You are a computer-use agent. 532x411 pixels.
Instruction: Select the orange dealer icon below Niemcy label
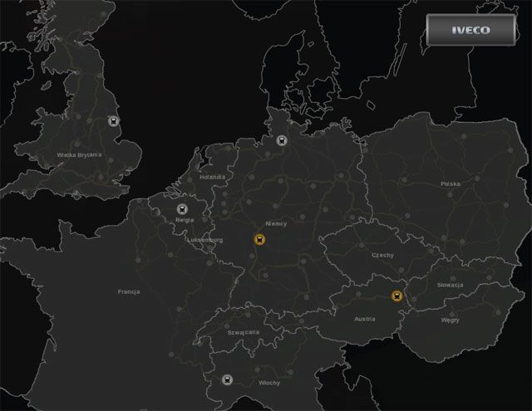click(x=260, y=240)
